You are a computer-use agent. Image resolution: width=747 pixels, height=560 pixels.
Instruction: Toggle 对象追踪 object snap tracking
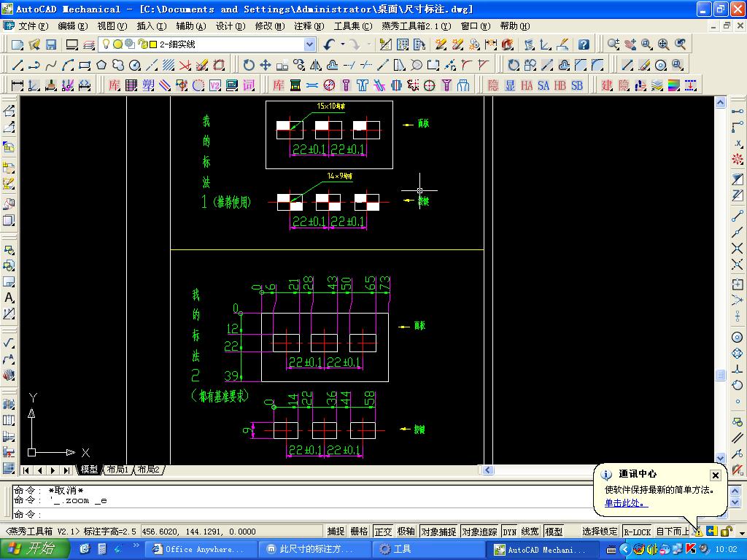[480, 532]
